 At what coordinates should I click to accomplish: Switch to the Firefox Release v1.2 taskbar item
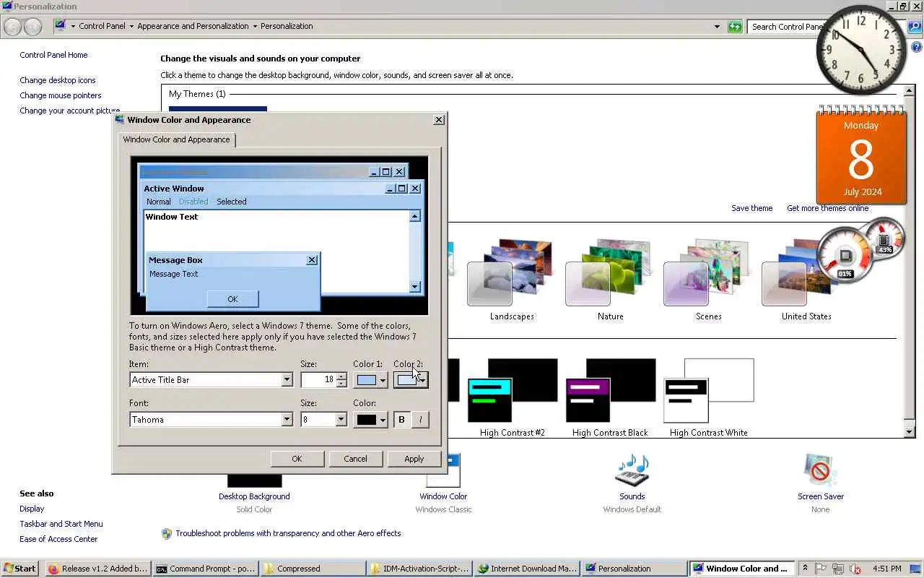click(x=98, y=569)
